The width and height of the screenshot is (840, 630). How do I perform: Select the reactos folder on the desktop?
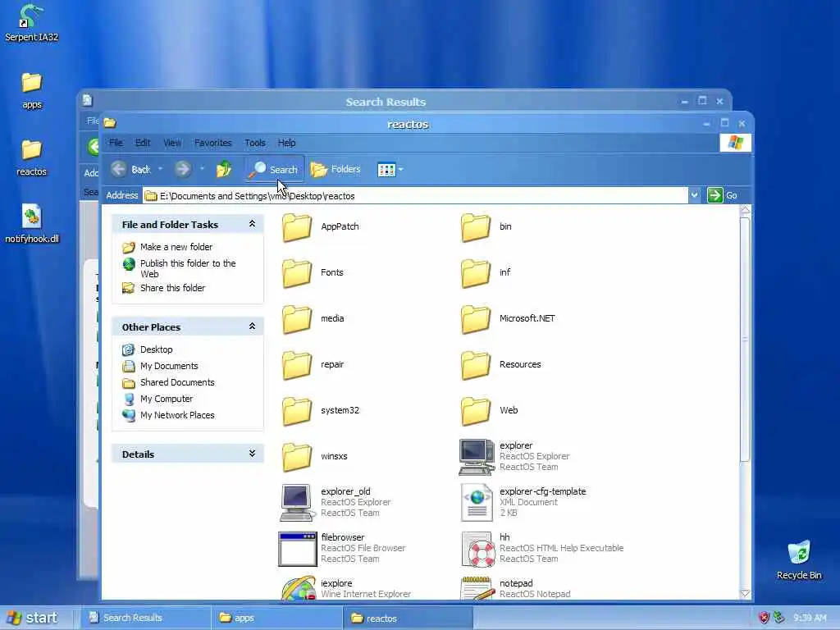click(32, 158)
